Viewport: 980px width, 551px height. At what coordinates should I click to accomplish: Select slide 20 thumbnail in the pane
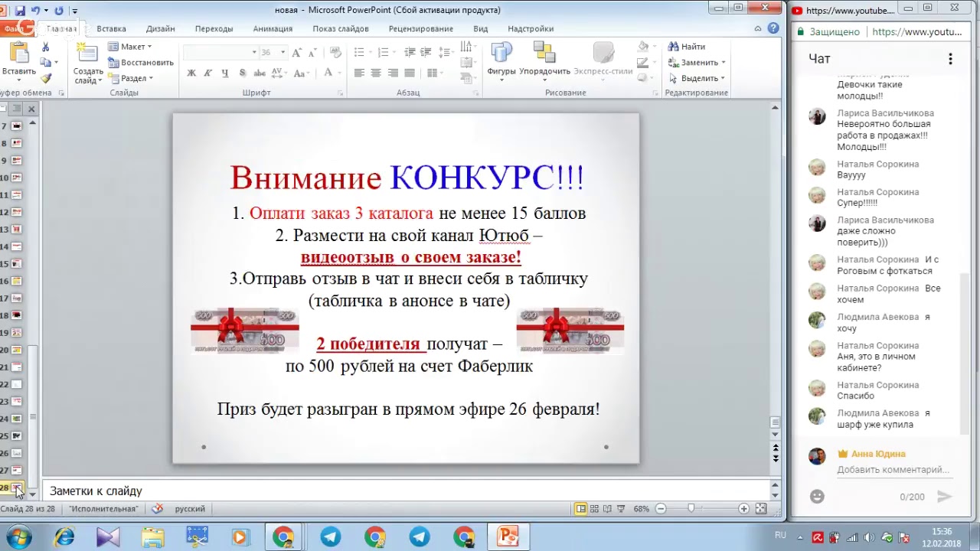16,350
